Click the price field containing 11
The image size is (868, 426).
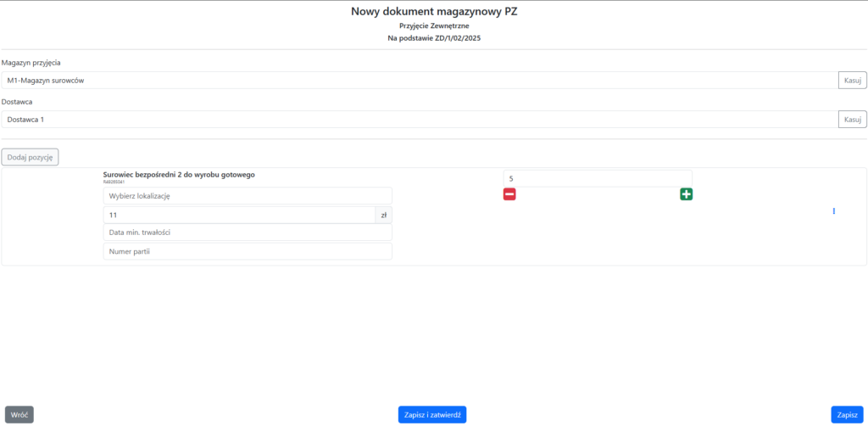pos(239,216)
